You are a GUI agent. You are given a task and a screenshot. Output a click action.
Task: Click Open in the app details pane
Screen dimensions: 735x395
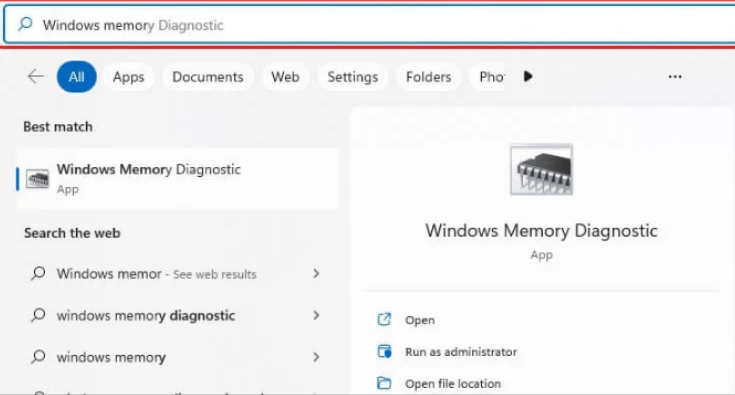(420, 320)
